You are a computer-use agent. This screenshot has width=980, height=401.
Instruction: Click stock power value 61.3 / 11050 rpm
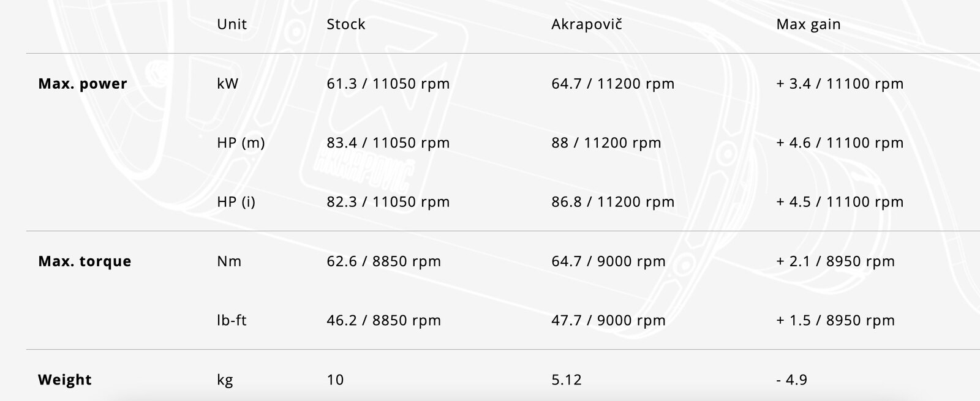tap(388, 84)
